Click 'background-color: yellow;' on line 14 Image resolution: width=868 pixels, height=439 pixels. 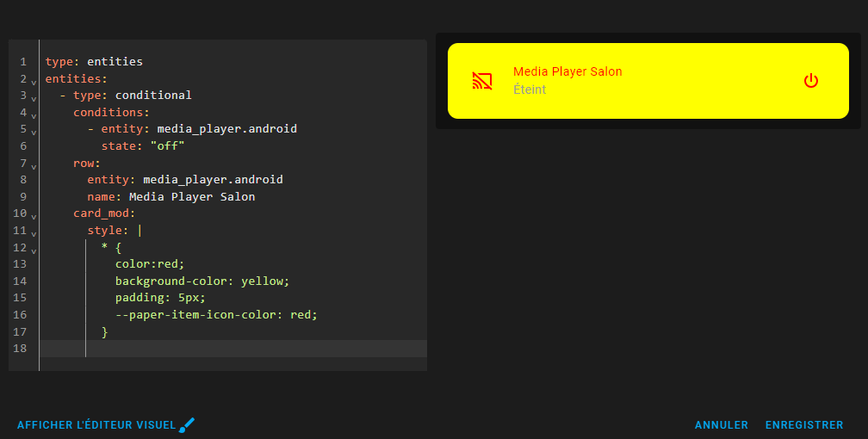[x=202, y=281]
